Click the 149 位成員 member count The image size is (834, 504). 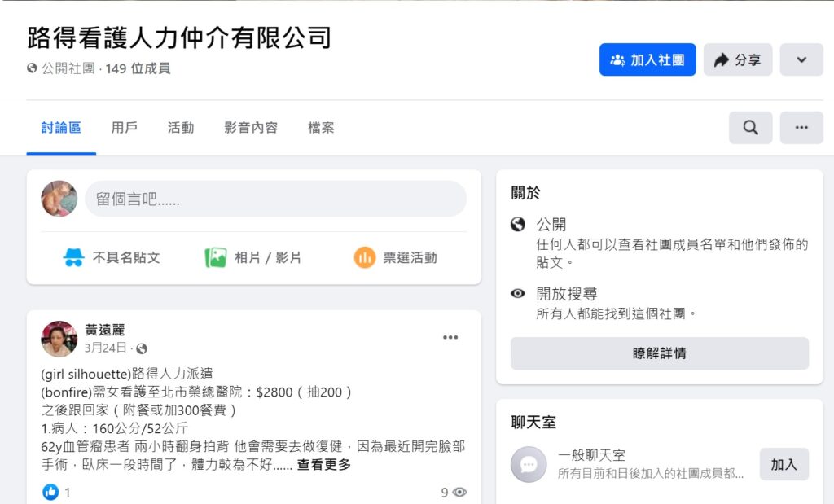(138, 68)
